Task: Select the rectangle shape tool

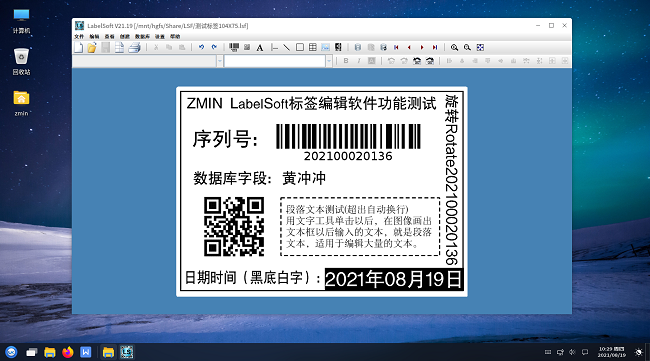Action: (300, 47)
